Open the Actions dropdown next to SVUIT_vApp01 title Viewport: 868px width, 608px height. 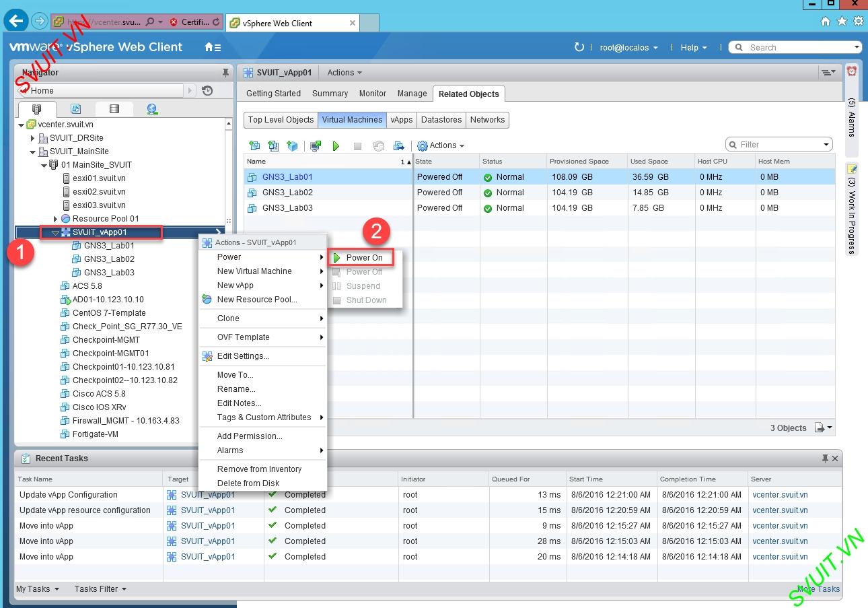[345, 73]
